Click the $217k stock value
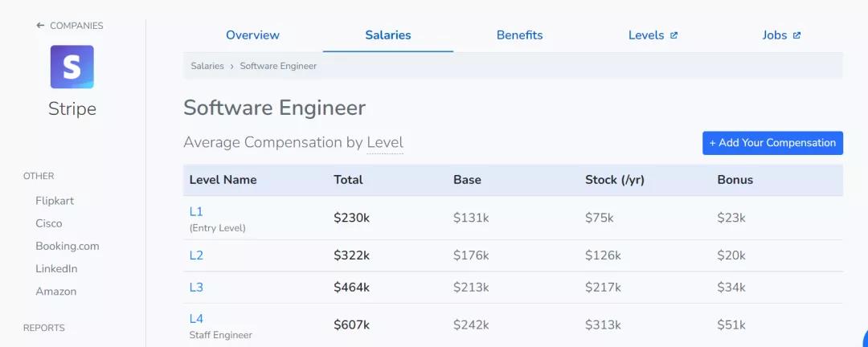This screenshot has width=868, height=347. (x=603, y=288)
